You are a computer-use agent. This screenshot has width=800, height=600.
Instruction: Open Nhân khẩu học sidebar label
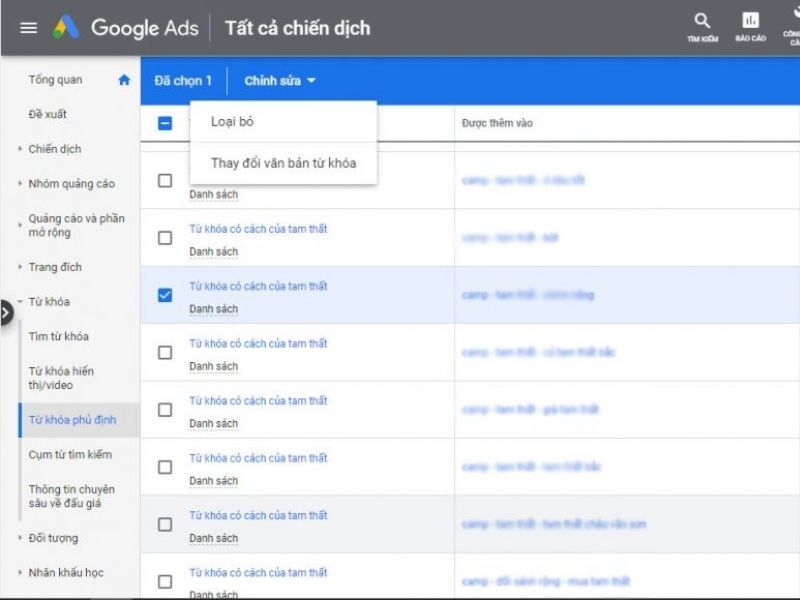[66, 572]
